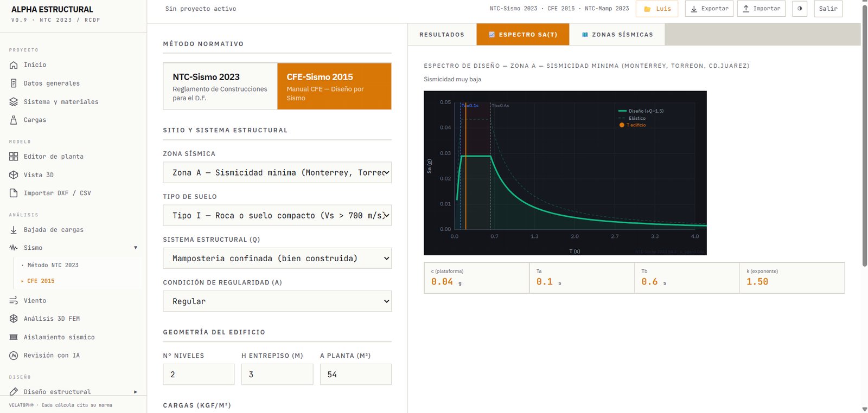This screenshot has height=413, width=868.
Task: Click the Espectro Sa(T) tab icon
Action: point(492,35)
